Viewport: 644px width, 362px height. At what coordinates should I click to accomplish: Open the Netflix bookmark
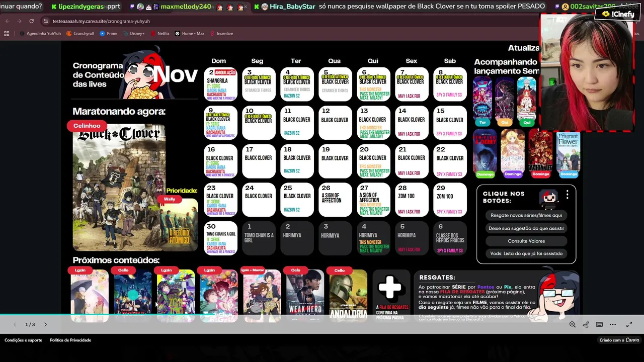tap(159, 34)
